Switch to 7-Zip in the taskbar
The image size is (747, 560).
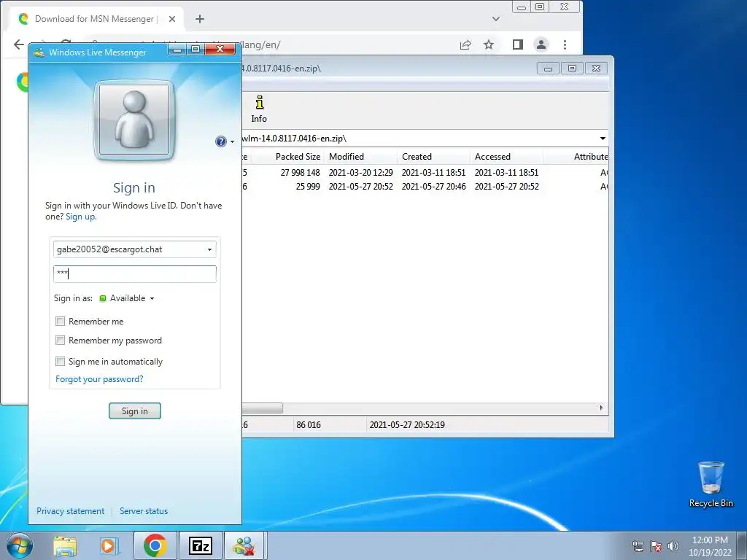pos(201,545)
